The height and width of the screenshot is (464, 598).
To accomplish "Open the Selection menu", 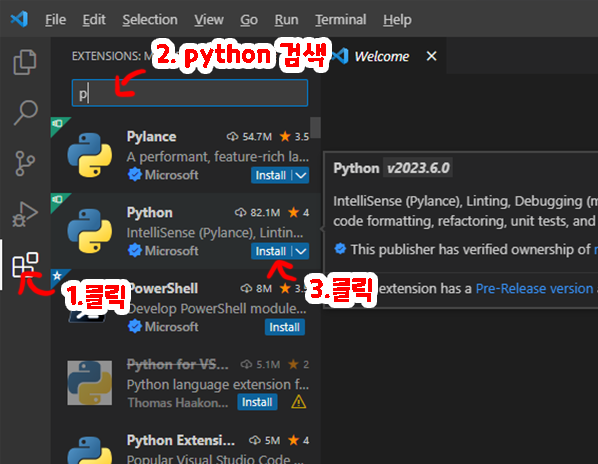I will [150, 19].
